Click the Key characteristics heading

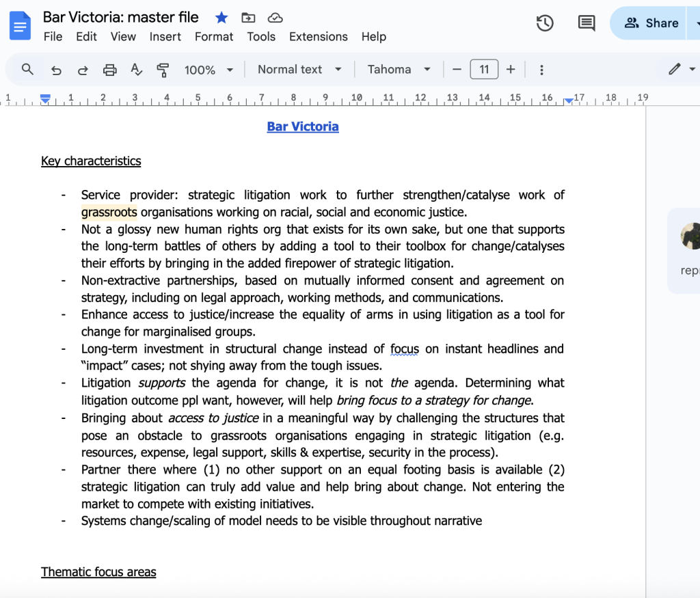[91, 161]
